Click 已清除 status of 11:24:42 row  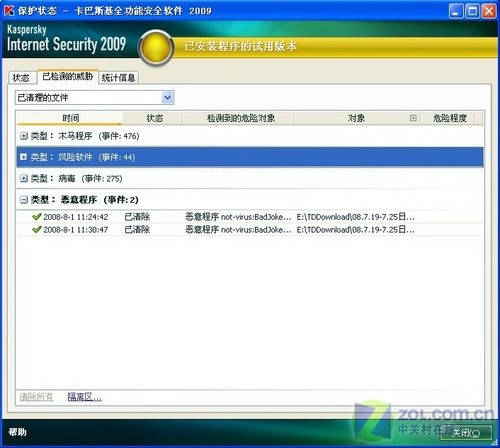[137, 217]
